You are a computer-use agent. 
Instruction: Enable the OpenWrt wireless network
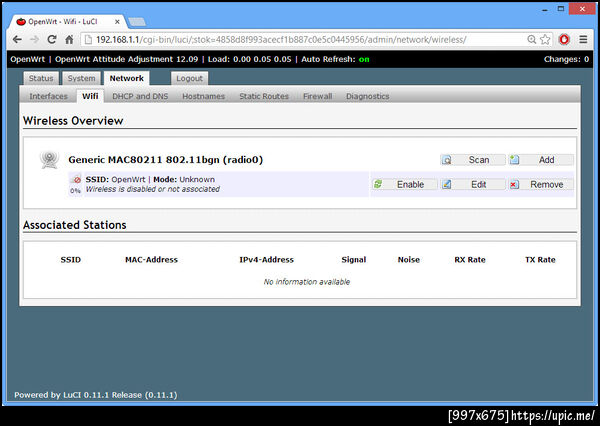tap(404, 184)
